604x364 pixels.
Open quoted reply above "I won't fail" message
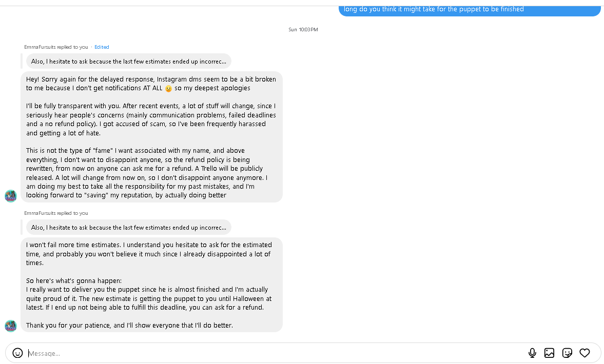click(x=128, y=228)
